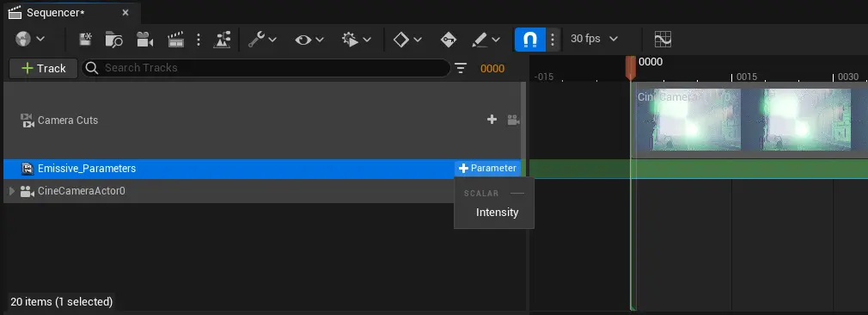Image resolution: width=868 pixels, height=315 pixels.
Task: Click the pencil edit mode icon
Action: click(480, 39)
